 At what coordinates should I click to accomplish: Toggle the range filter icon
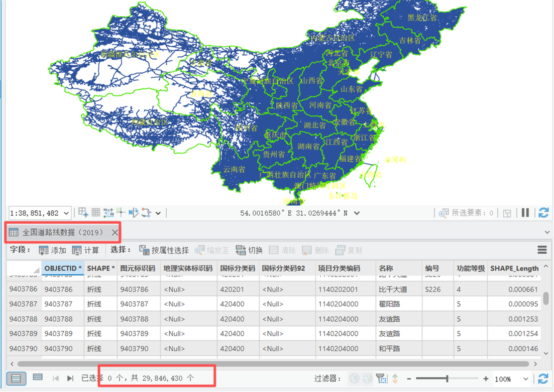click(368, 378)
